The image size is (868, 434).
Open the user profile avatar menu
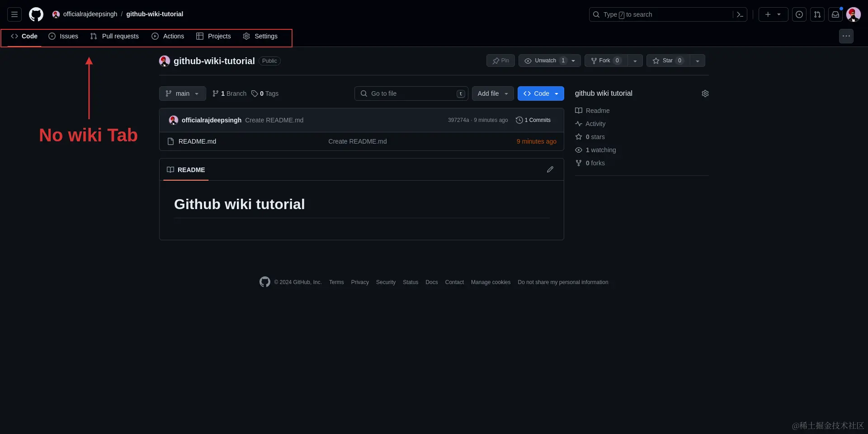point(854,14)
